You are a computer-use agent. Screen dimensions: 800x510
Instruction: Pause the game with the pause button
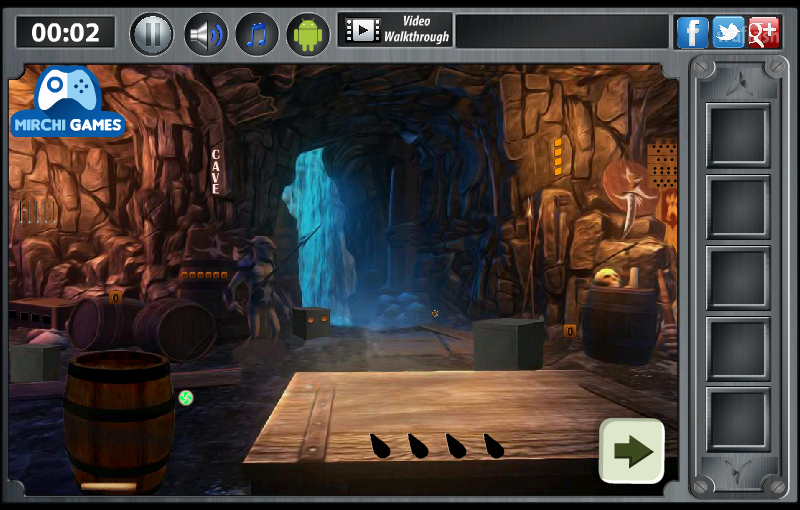point(152,34)
